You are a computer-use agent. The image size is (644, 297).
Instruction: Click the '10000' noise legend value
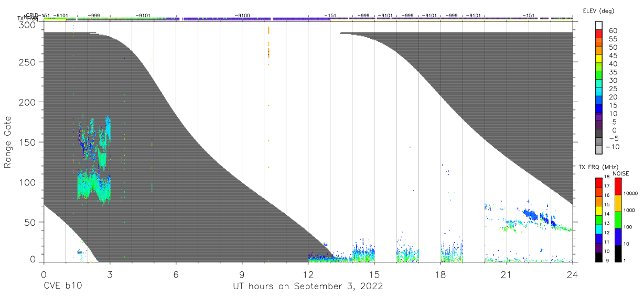630,193
